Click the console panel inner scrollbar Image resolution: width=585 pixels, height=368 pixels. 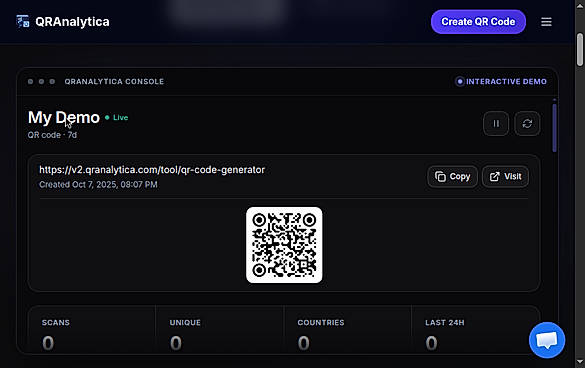pos(554,127)
